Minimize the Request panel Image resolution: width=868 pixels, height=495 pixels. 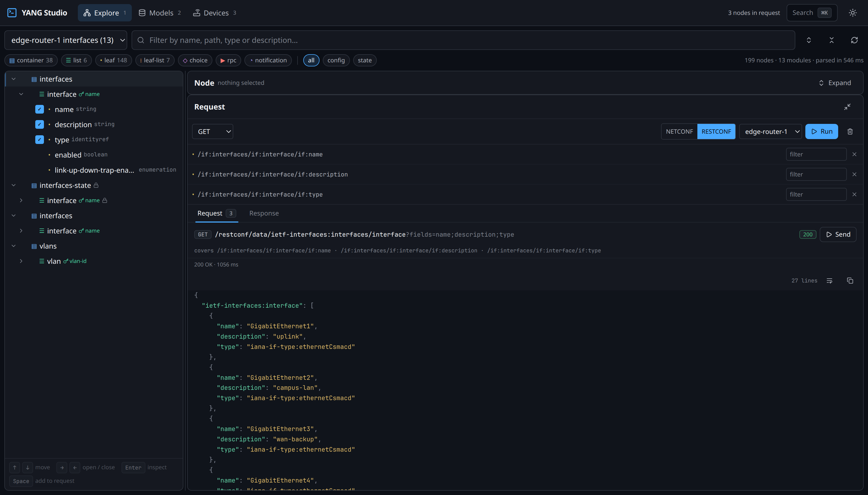847,107
